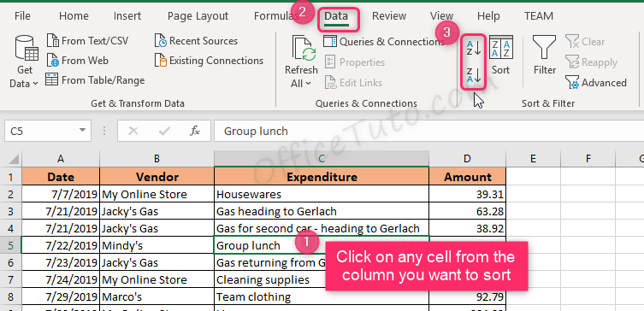The image size is (644, 311).
Task: Select the date 7/7/2019 cell
Action: (x=61, y=194)
